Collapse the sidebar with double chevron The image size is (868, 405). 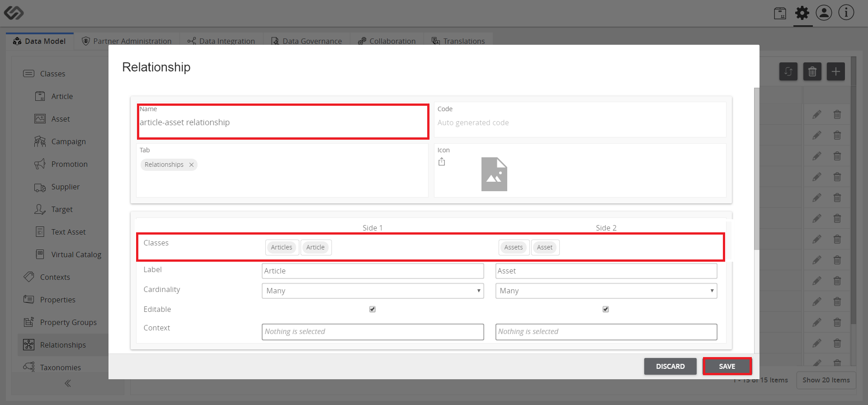coord(68,383)
